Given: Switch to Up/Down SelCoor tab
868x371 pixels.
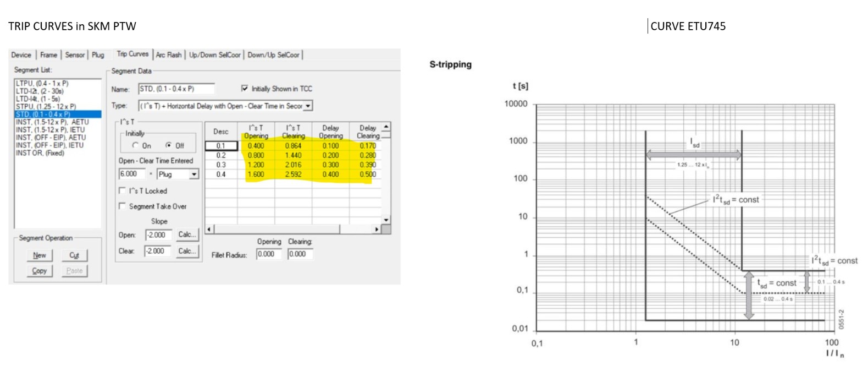Looking at the screenshot, I should click(x=215, y=55).
